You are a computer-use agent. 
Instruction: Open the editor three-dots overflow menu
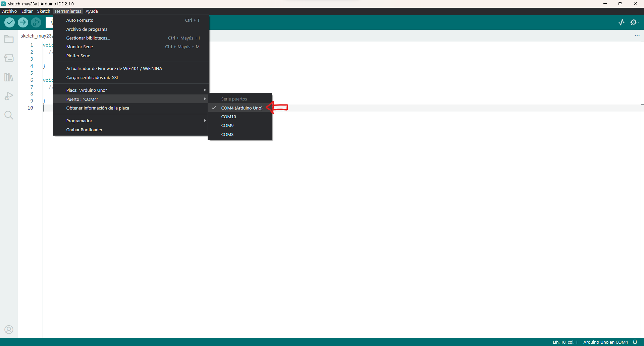(637, 36)
